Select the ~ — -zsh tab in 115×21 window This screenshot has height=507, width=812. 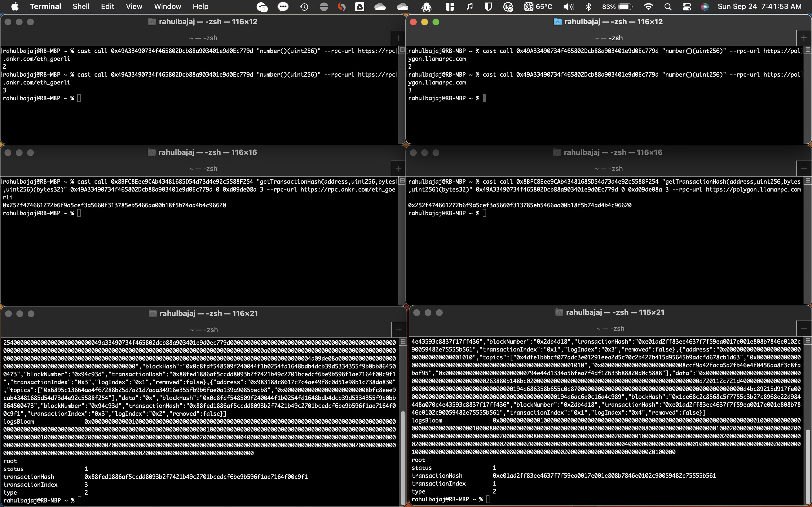click(x=610, y=329)
